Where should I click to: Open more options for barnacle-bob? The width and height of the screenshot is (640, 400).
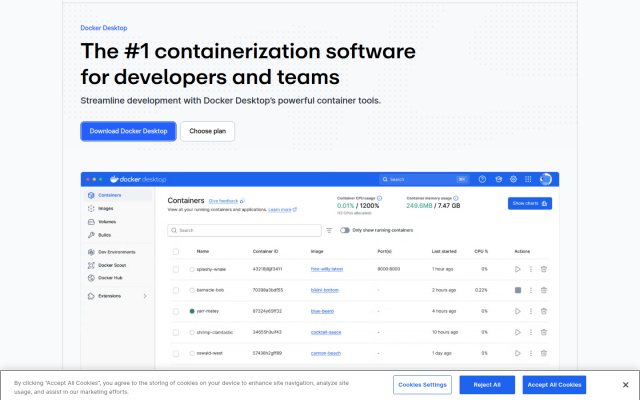531,290
